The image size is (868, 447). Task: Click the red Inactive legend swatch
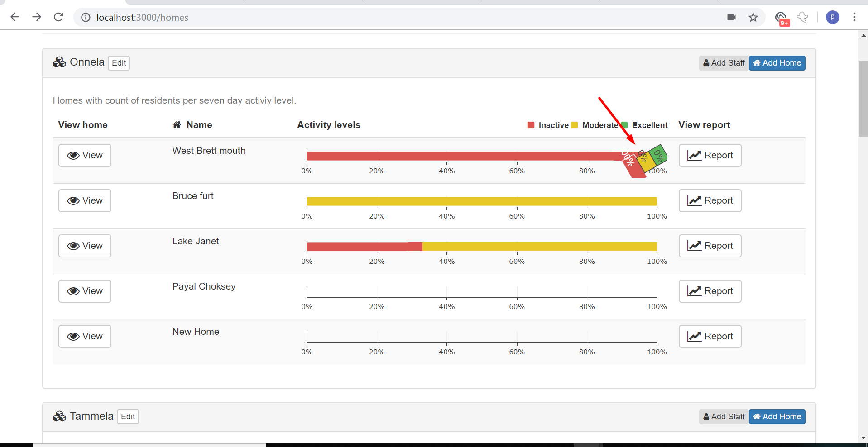click(531, 125)
